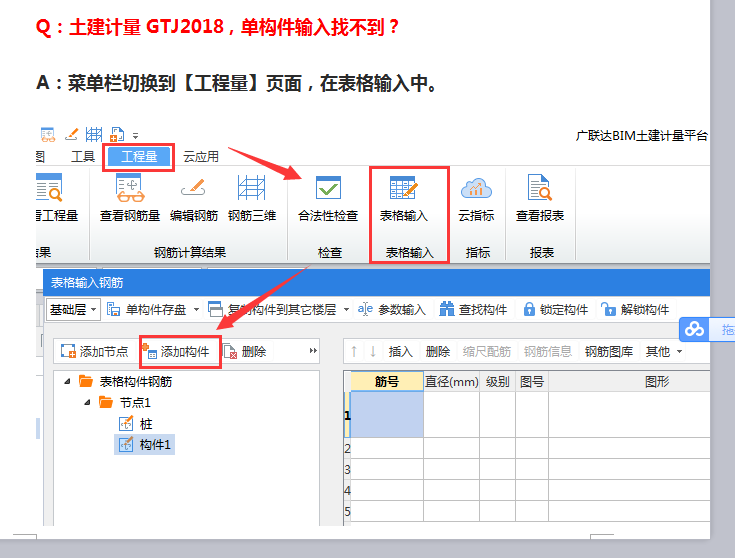Image resolution: width=735 pixels, height=558 pixels.
Task: Click move up arrow in rebar toolbar
Action: [x=354, y=351]
